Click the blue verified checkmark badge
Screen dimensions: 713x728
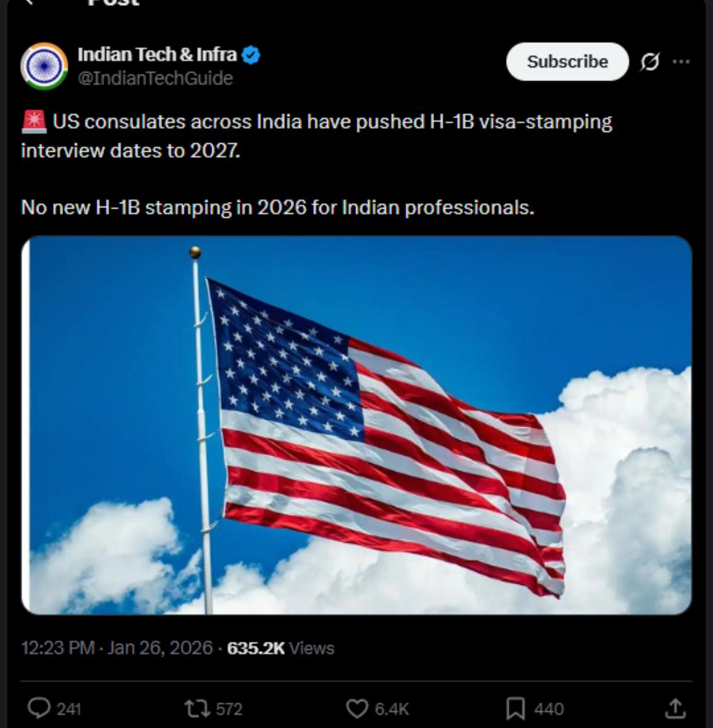tap(251, 55)
